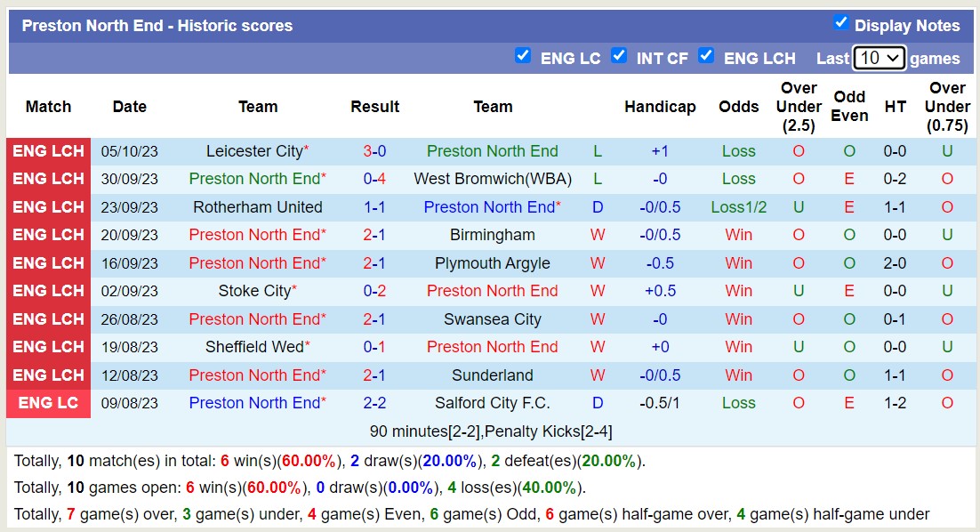
Task: Click the Over Under (2.5) column header
Action: (799, 106)
